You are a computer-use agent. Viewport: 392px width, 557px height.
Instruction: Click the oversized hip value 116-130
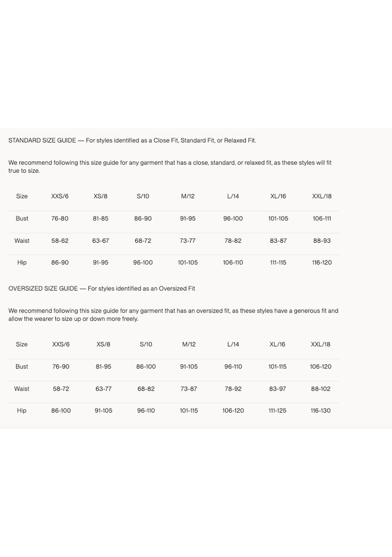[320, 411]
